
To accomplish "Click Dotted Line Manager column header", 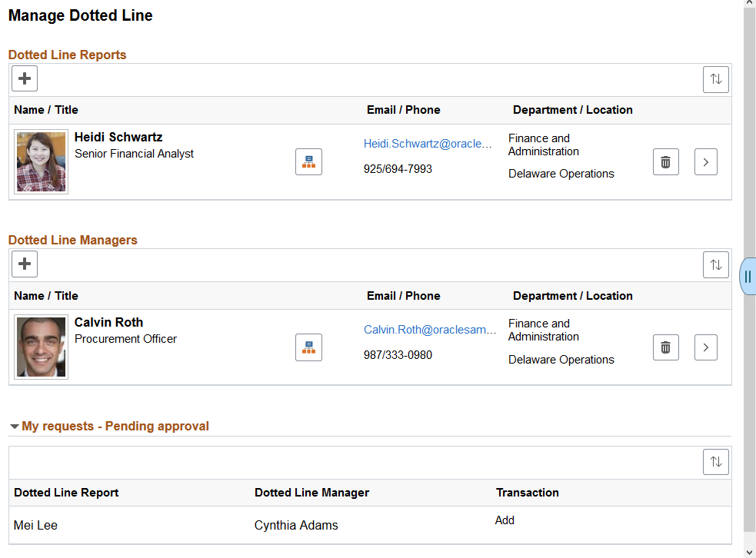I will (x=311, y=493).
